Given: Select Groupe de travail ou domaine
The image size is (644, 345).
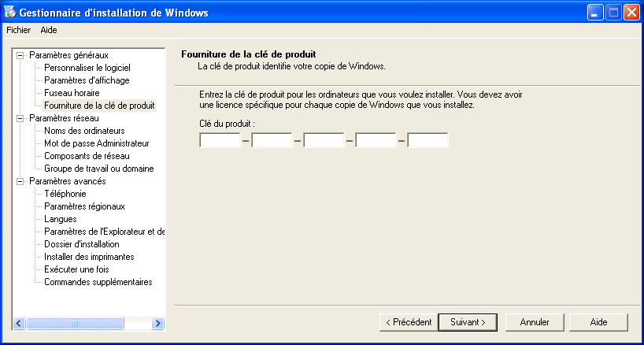Looking at the screenshot, I should click(x=99, y=169).
